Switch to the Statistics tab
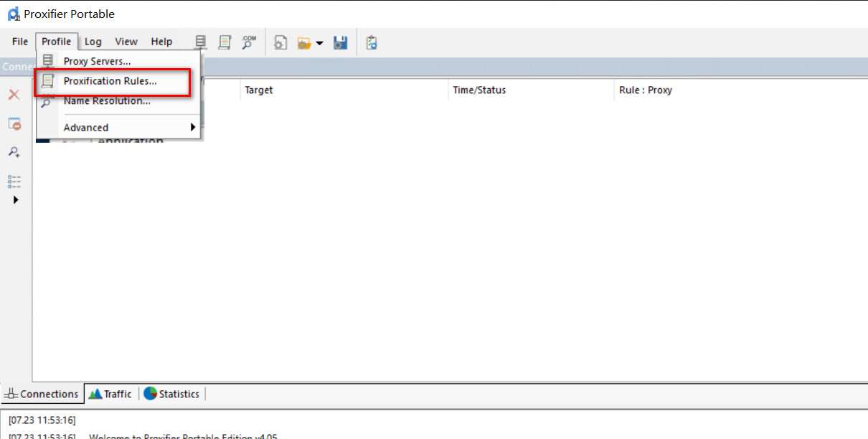The height and width of the screenshot is (439, 868). pos(172,394)
